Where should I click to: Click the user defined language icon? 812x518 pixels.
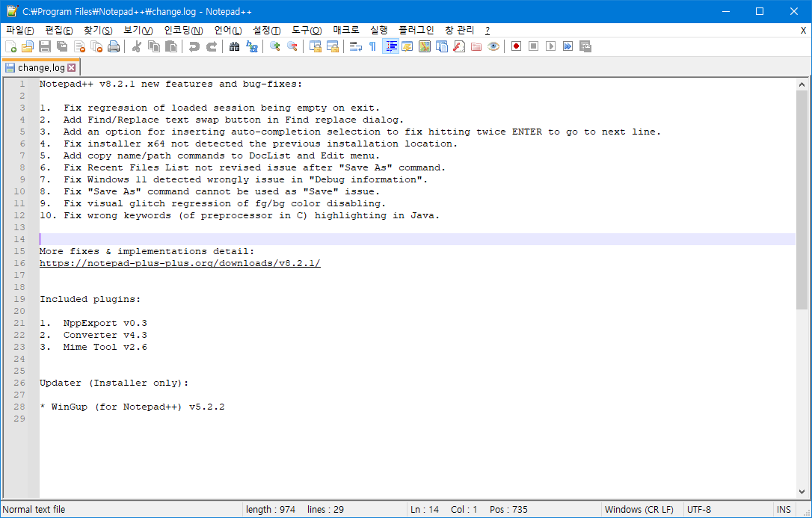click(x=407, y=46)
